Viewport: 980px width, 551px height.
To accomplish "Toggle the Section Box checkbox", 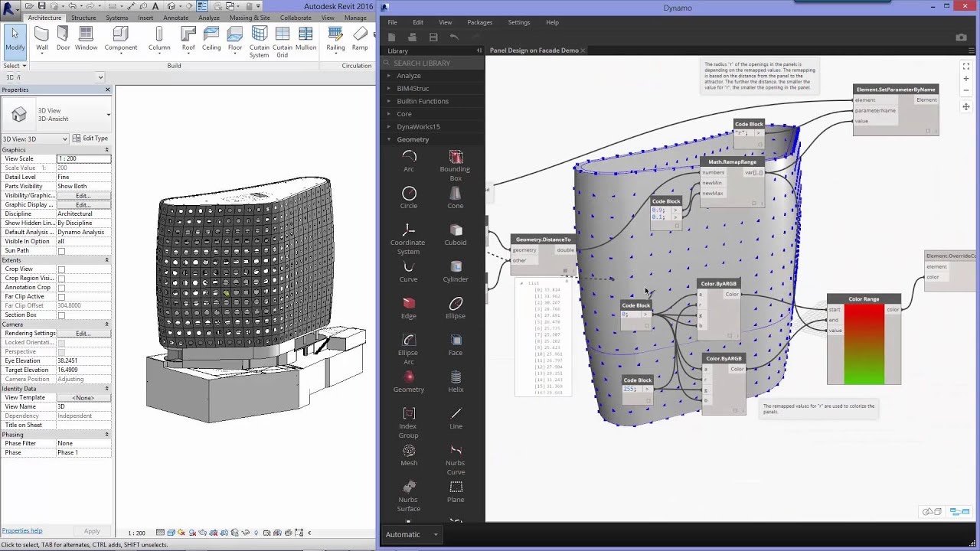I will (x=61, y=315).
